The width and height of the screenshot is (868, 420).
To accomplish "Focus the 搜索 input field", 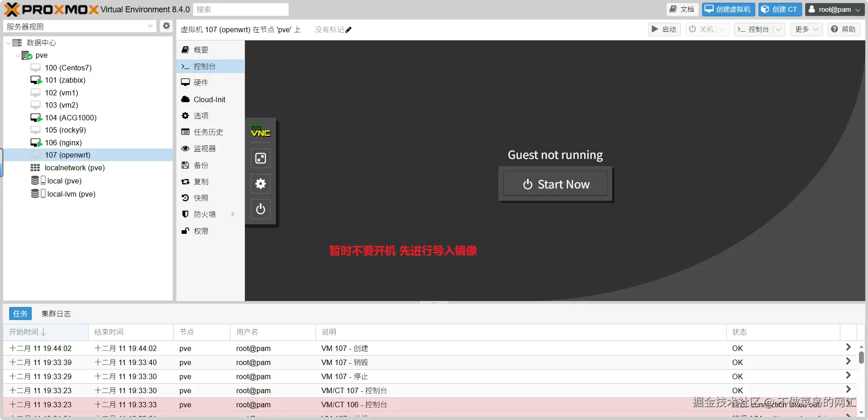I will pyautogui.click(x=241, y=10).
